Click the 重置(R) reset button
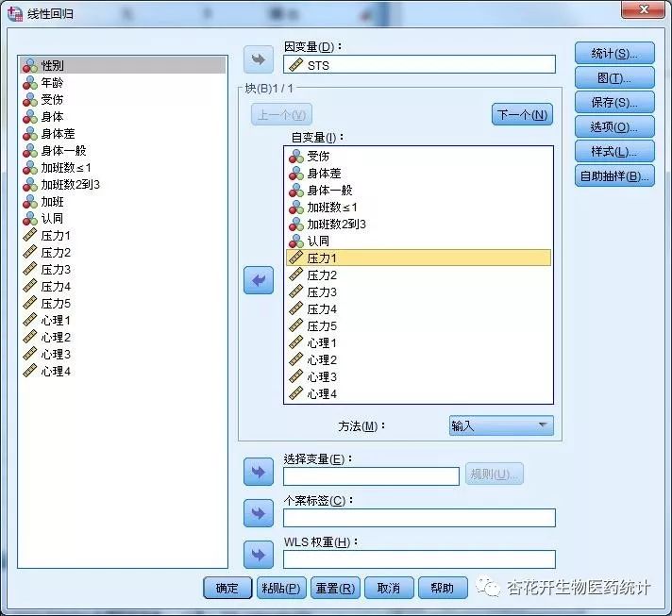The width and height of the screenshot is (672, 616). tap(335, 588)
